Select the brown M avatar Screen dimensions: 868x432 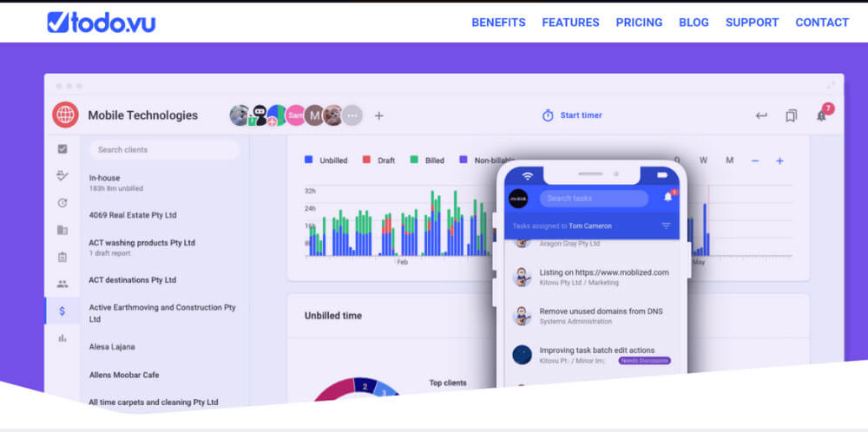pos(314,115)
